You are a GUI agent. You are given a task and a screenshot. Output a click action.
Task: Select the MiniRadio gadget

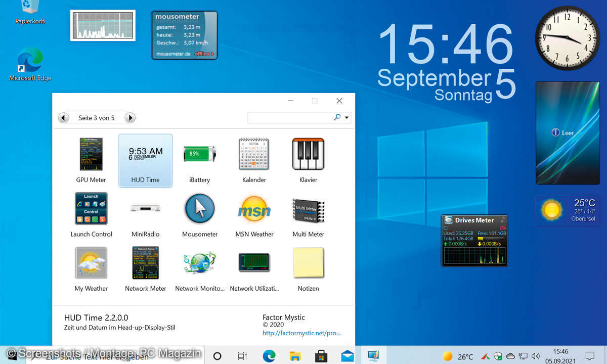tap(145, 214)
